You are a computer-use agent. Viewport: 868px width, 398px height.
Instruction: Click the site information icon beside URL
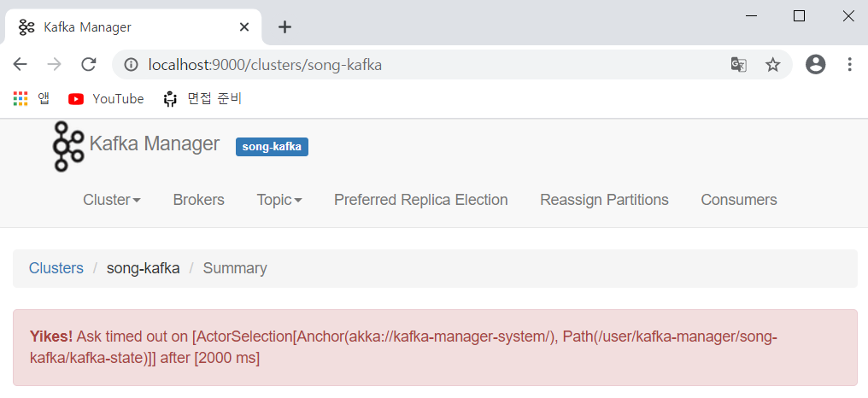click(132, 65)
